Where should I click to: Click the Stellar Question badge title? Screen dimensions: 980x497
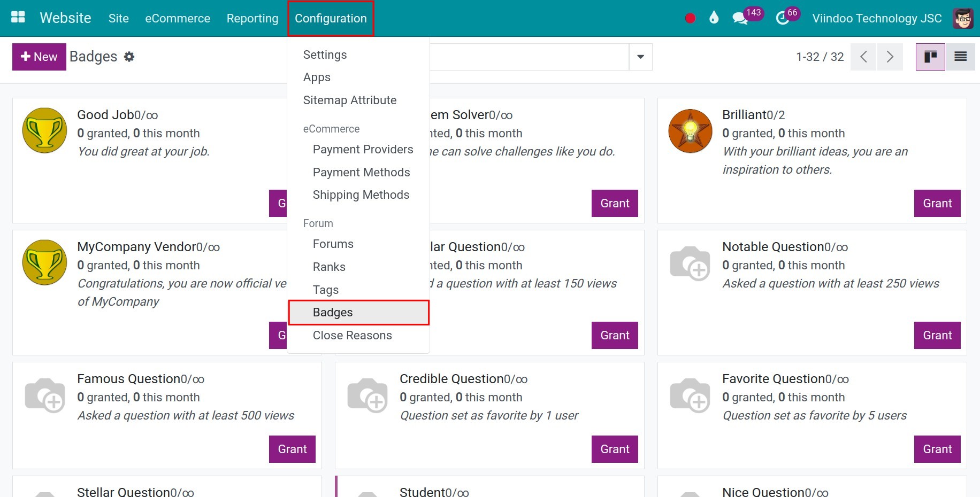tap(124, 491)
